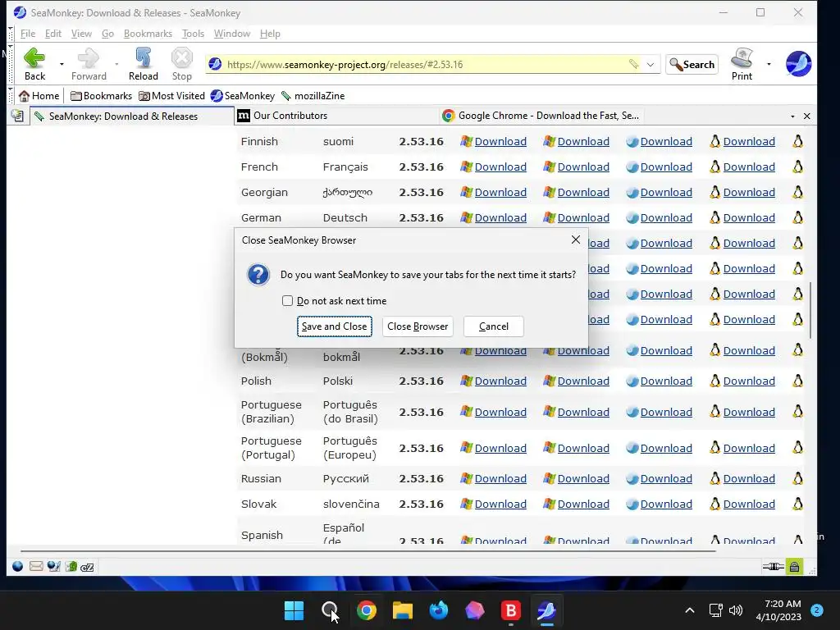Click the question mark icon in the dialog
Image resolution: width=840 pixels, height=630 pixels.
[x=258, y=274]
